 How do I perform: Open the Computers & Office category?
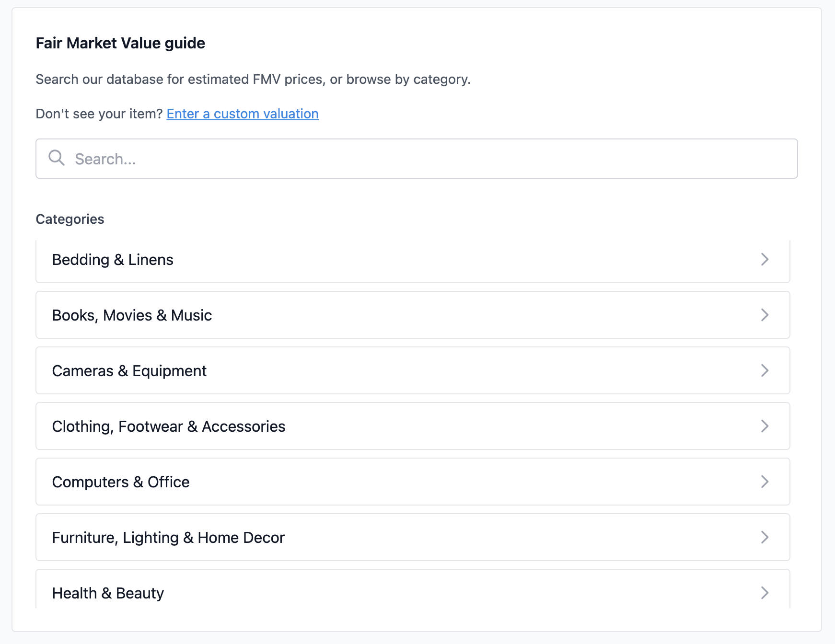tap(121, 482)
